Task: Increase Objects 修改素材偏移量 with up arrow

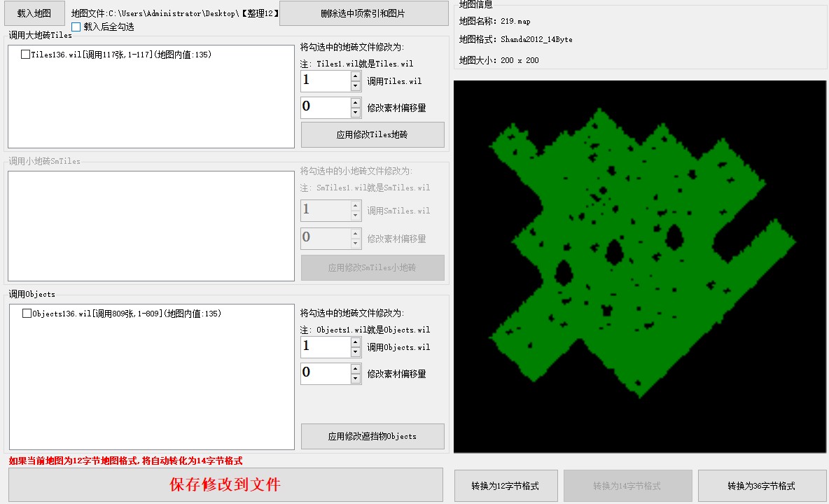Action: click(x=356, y=369)
